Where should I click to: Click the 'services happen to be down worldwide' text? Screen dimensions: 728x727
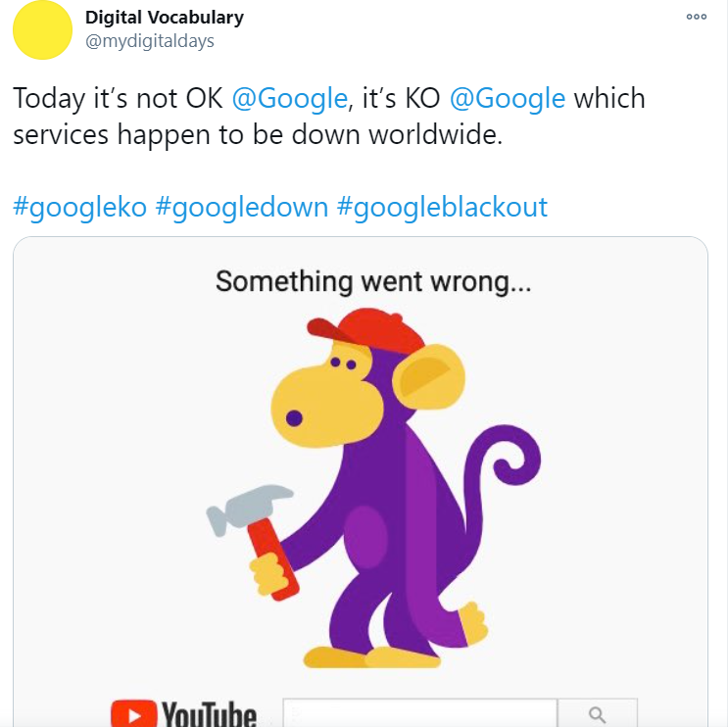[x=257, y=134]
